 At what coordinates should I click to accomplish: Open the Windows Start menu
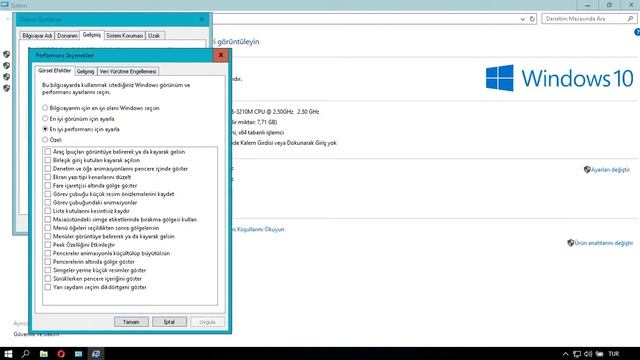pyautogui.click(x=8, y=354)
